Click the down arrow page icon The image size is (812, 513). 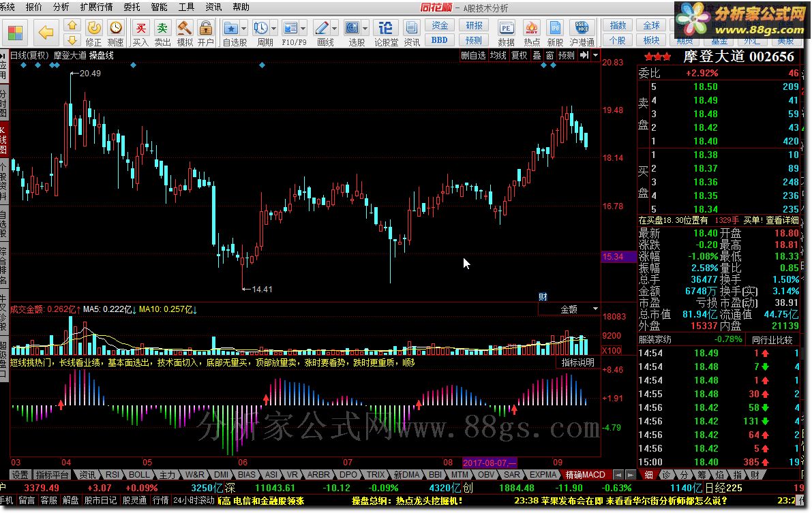point(72,40)
